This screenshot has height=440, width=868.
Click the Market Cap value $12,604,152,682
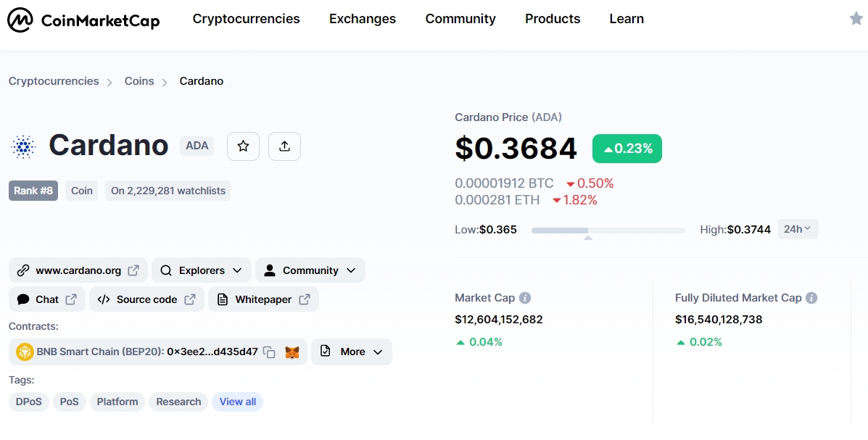coord(499,320)
